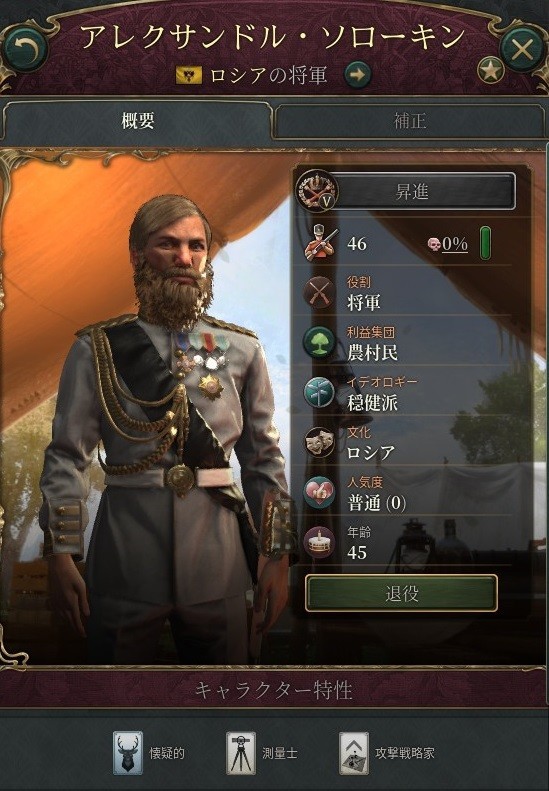Click the 懐疑的 deer trait icon

pos(127,753)
